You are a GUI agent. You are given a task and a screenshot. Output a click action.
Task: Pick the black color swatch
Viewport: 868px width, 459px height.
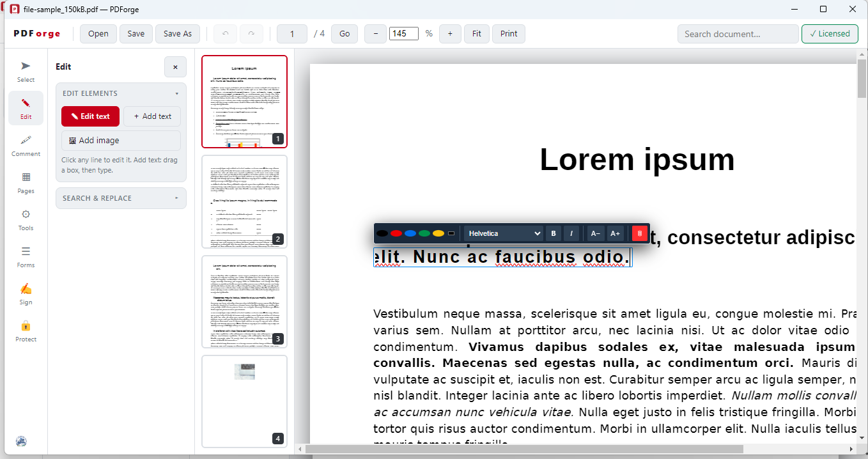[382, 233]
